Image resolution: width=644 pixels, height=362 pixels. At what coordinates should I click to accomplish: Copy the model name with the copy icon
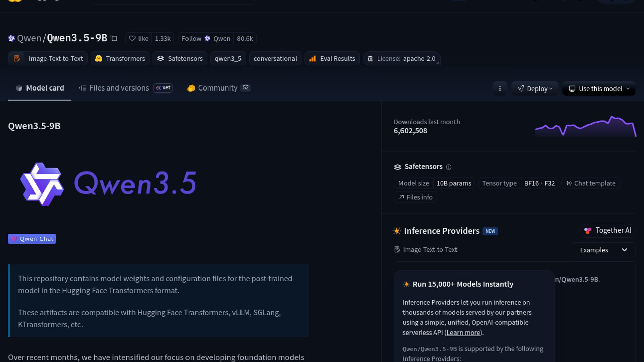(x=114, y=38)
